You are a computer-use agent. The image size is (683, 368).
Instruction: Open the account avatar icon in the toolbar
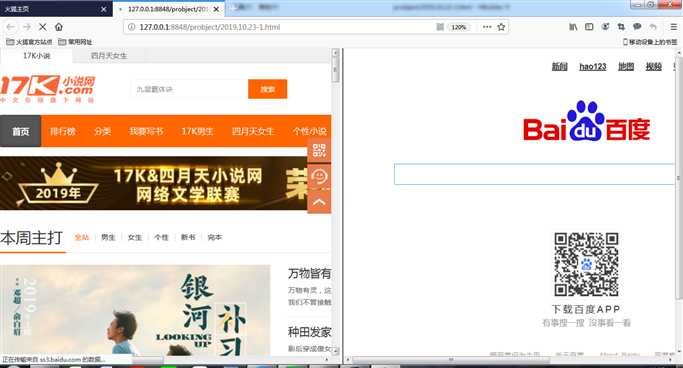(x=605, y=27)
